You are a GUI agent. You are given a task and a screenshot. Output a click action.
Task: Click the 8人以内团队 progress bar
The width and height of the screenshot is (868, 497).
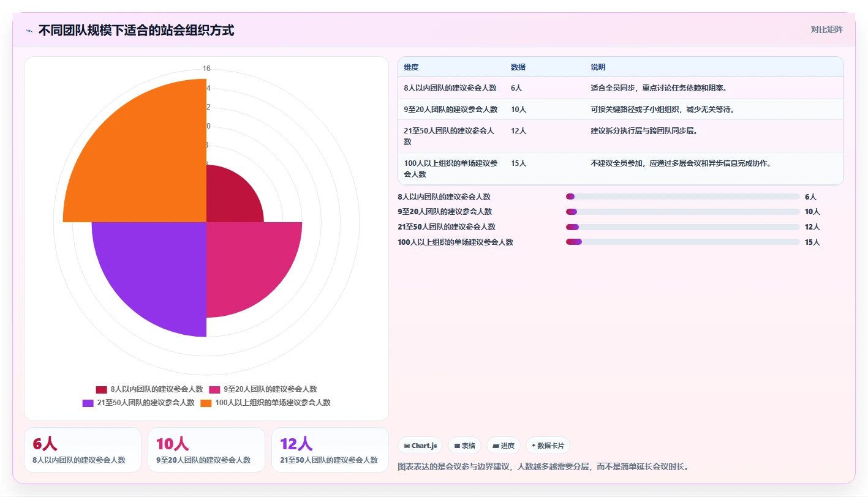tap(683, 197)
